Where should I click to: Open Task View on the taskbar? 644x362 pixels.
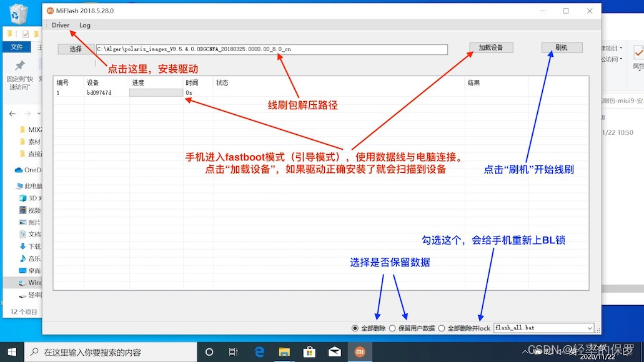point(233,352)
